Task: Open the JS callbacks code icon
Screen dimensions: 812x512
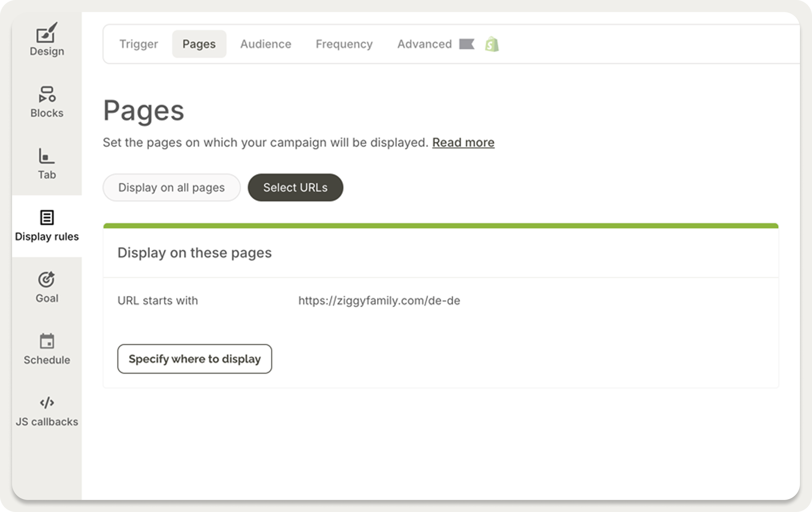Action: [47, 403]
